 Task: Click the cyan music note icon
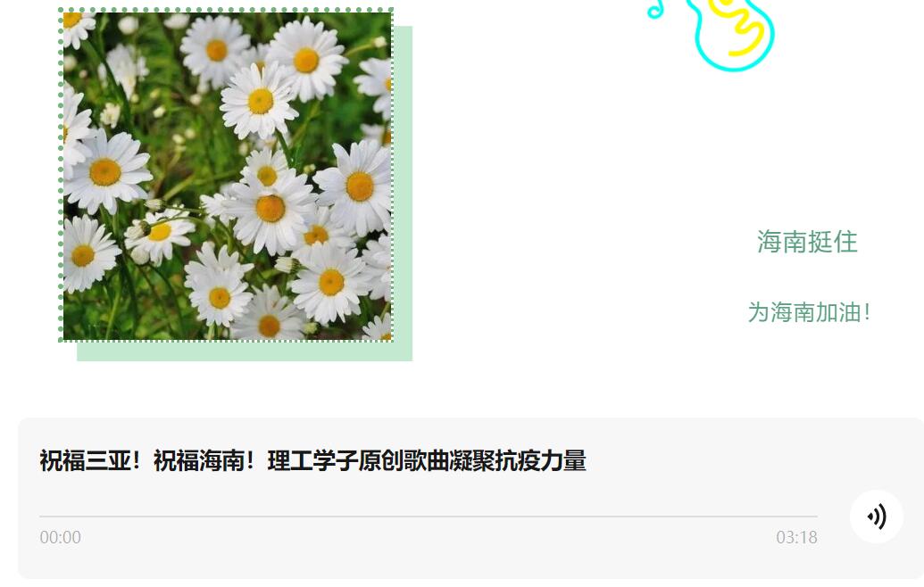pyautogui.click(x=655, y=10)
